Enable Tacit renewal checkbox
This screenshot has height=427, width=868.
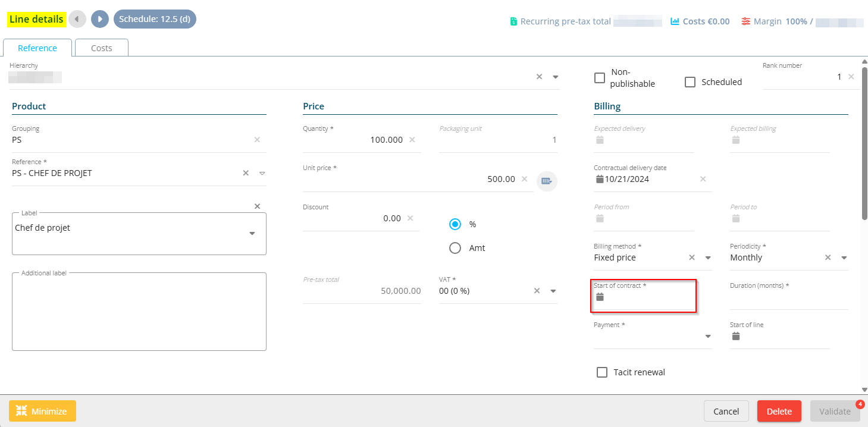coord(602,372)
